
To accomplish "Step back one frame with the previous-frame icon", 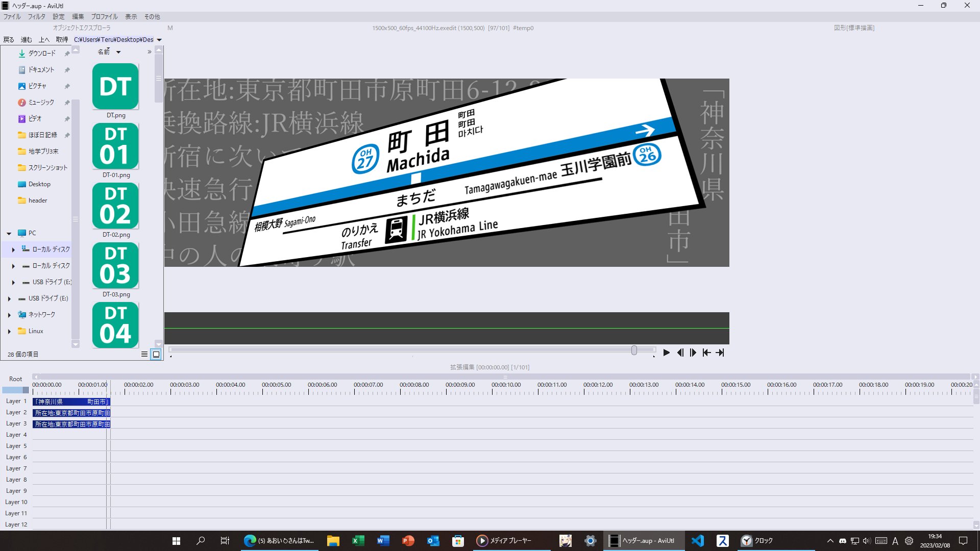I will pyautogui.click(x=680, y=353).
